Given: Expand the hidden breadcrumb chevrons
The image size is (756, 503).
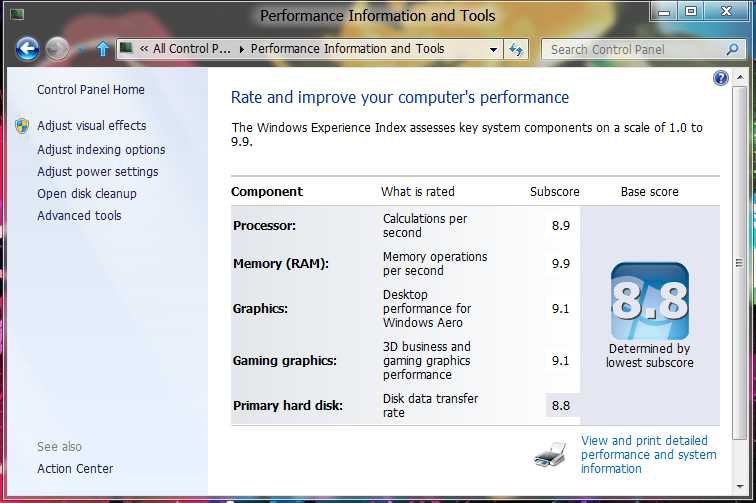Looking at the screenshot, I should tap(144, 49).
